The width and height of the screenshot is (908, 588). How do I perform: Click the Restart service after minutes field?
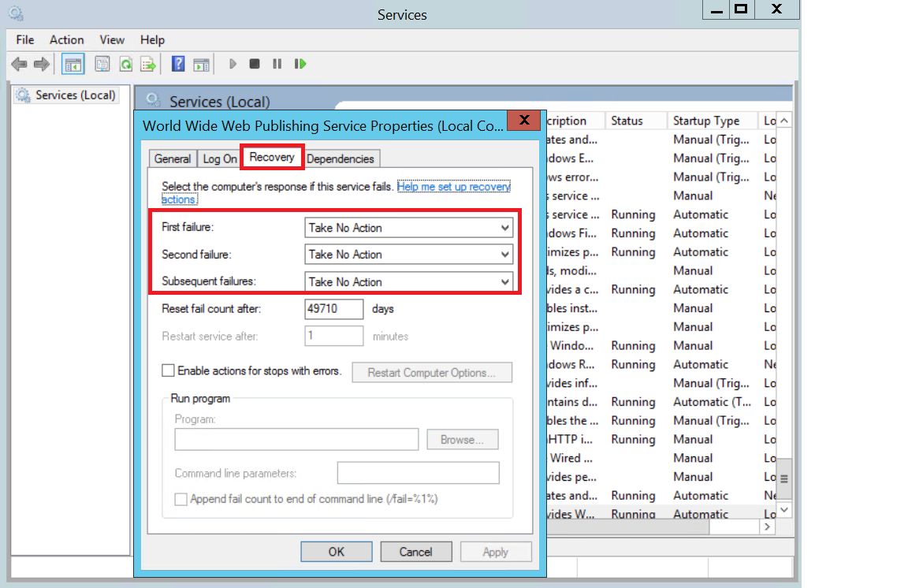[x=333, y=336]
